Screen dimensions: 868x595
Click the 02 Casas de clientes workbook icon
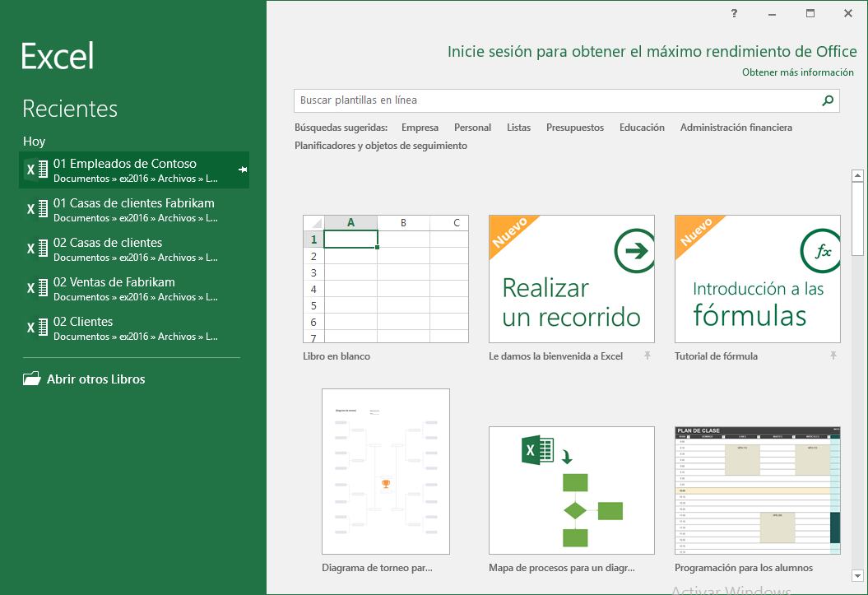37,248
